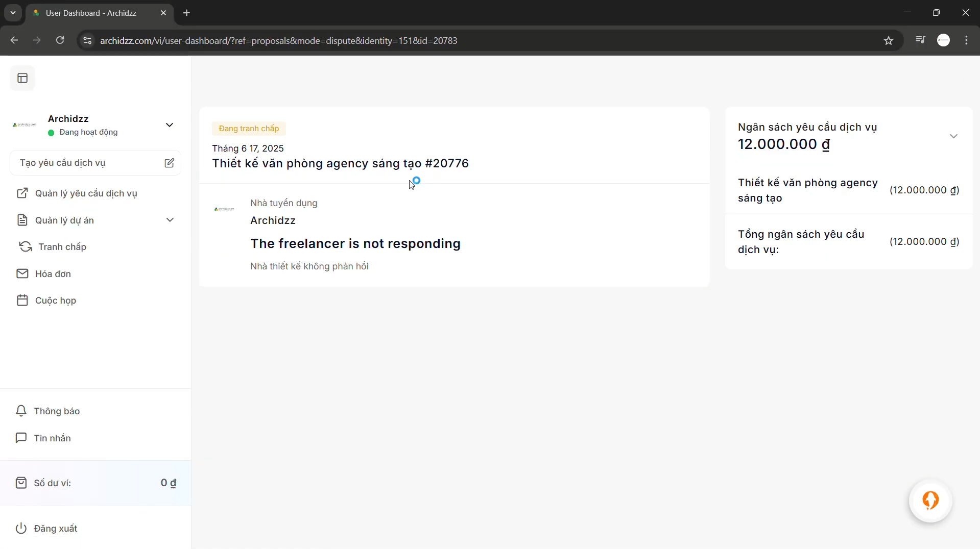Click the orange floating chat widget button
Screen dimensions: 980x549
[930, 501]
